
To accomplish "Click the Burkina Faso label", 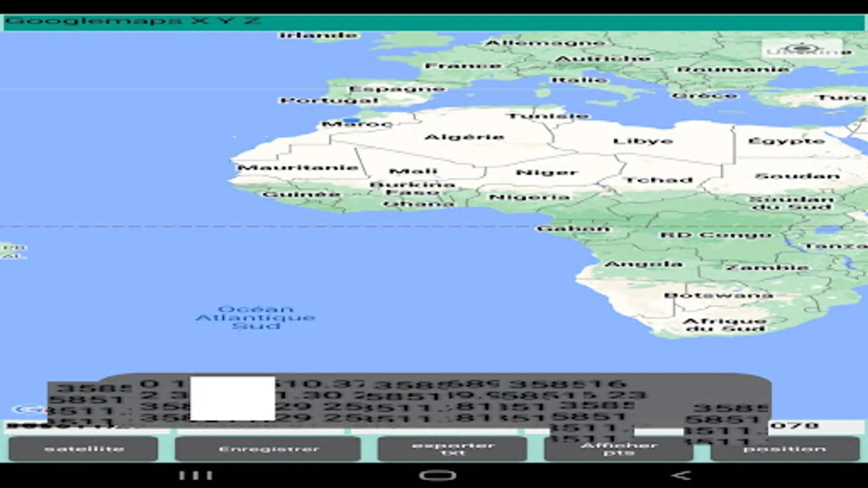I will point(412,188).
